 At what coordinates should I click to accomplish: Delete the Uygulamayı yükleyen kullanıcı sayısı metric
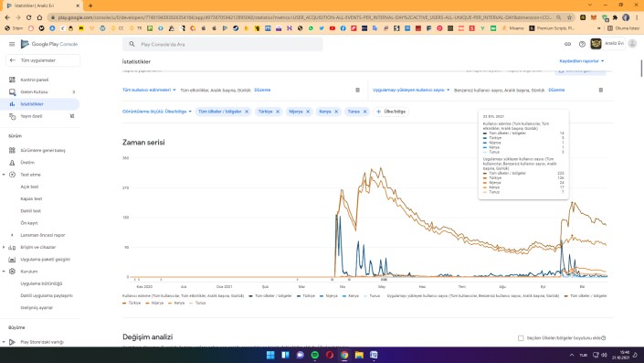[x=600, y=90]
